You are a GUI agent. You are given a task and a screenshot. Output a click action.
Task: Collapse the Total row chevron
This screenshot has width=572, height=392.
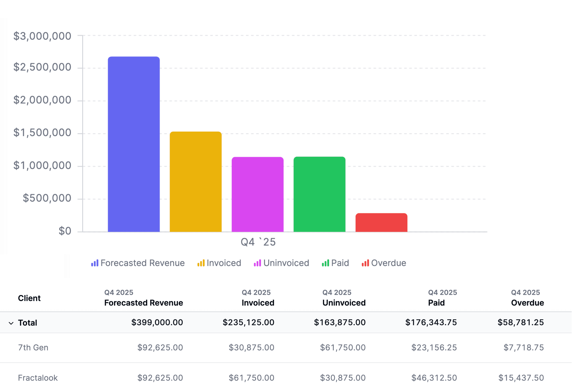[x=11, y=323]
